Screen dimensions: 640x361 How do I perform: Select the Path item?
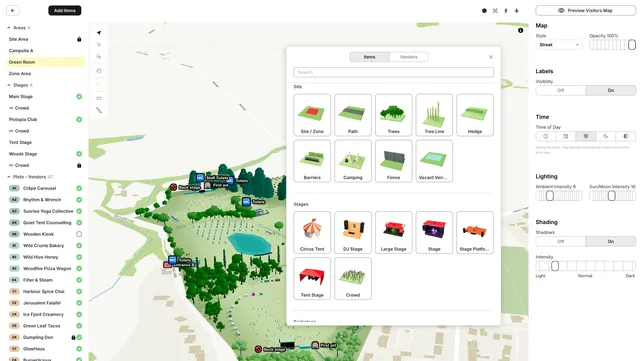[353, 115]
